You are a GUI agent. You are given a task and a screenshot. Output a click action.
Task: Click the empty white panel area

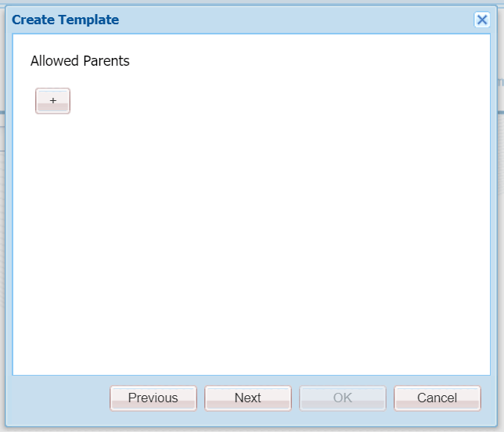[x=250, y=235]
